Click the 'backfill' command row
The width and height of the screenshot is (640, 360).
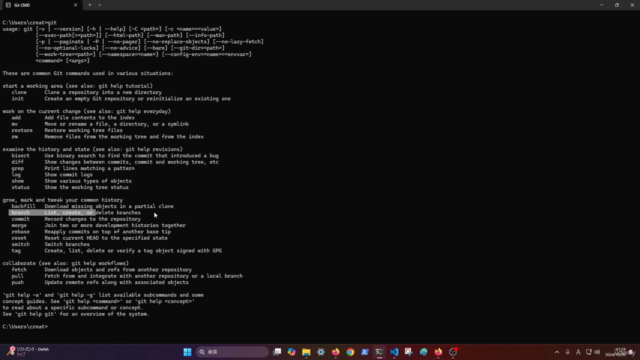point(92,207)
